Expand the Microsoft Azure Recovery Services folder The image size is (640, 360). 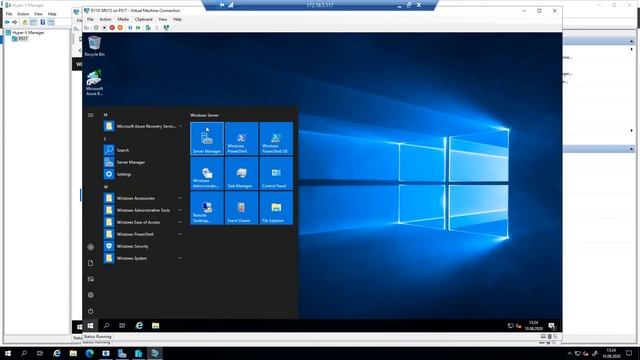[x=142, y=126]
